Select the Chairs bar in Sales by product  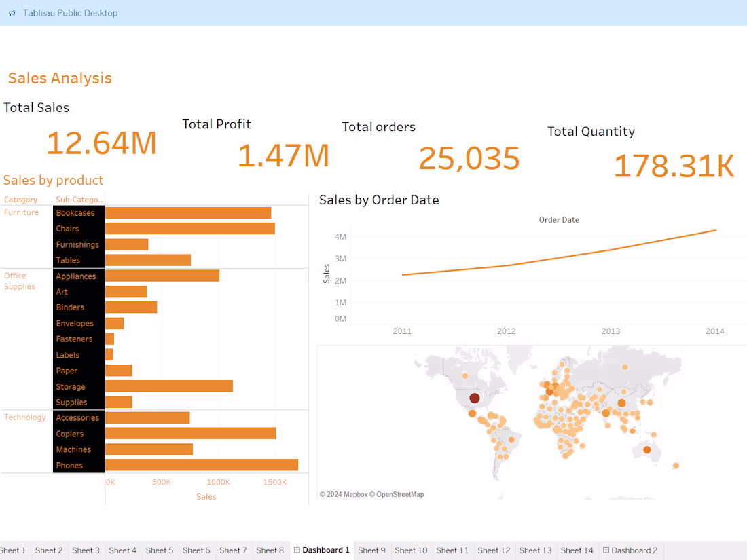190,228
